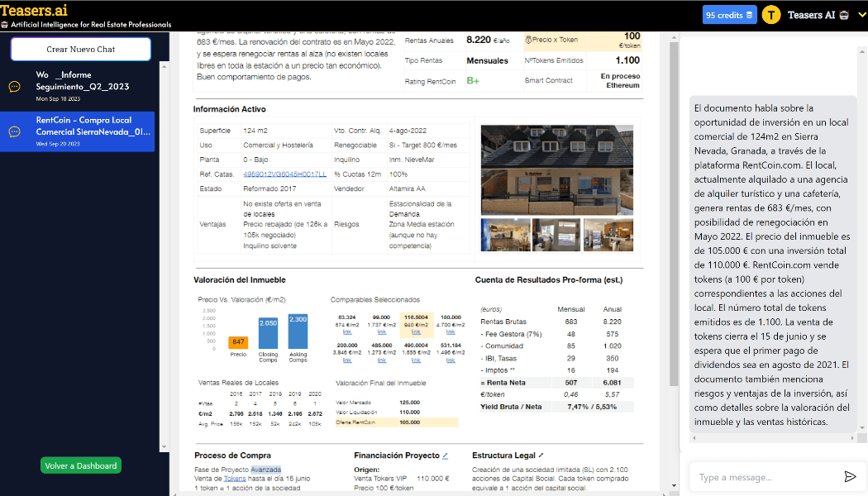
Task: Open the cadastral reference link 4959012VG6045H0017LL
Action: point(284,174)
